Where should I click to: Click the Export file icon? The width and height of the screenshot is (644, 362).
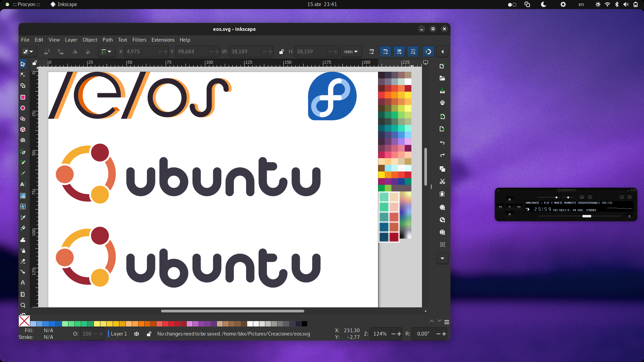(x=442, y=129)
